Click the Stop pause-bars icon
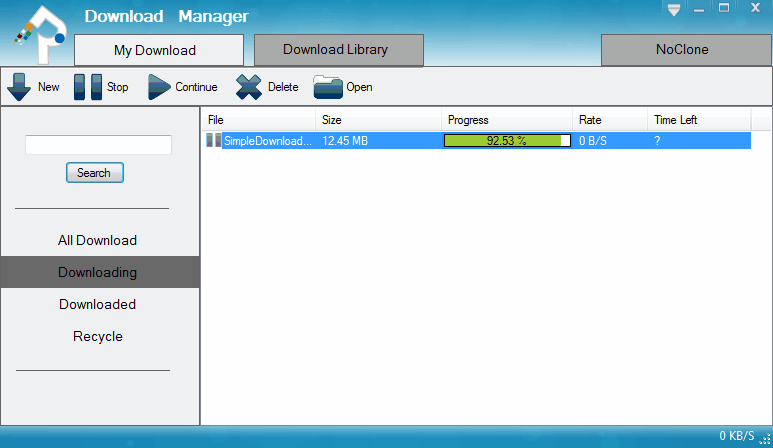 click(x=88, y=87)
